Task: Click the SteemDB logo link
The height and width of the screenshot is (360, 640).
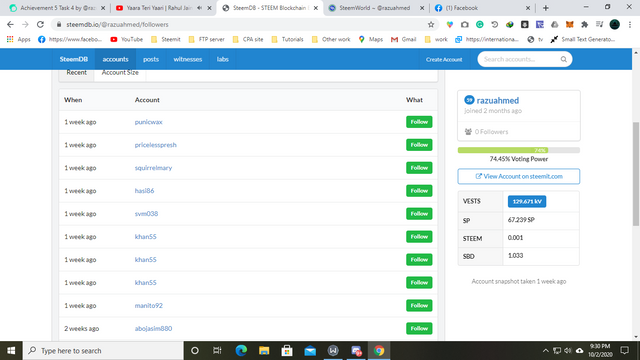Action: tap(73, 59)
